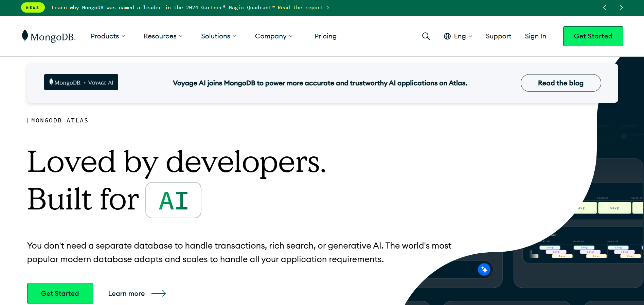
Task: Click the hero Get Started button
Action: click(x=60, y=293)
